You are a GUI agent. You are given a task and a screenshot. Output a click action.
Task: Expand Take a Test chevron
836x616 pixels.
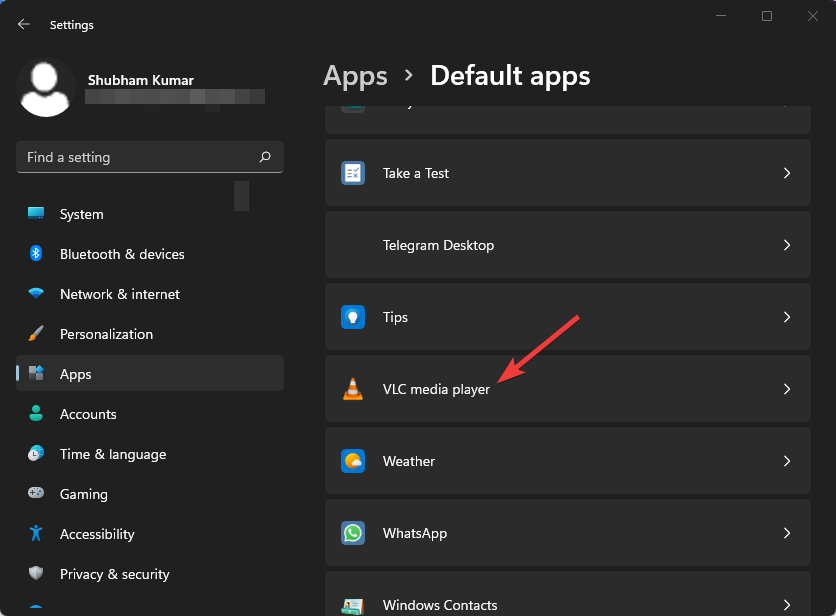coord(787,173)
